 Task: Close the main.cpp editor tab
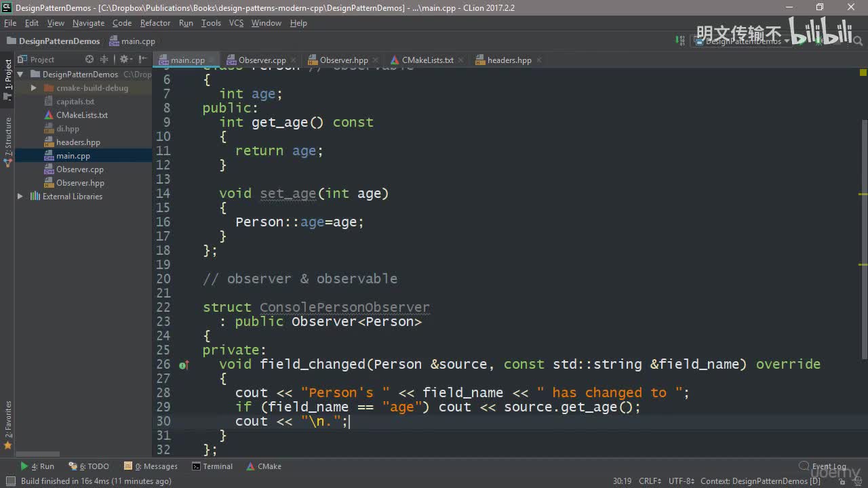[x=211, y=60]
